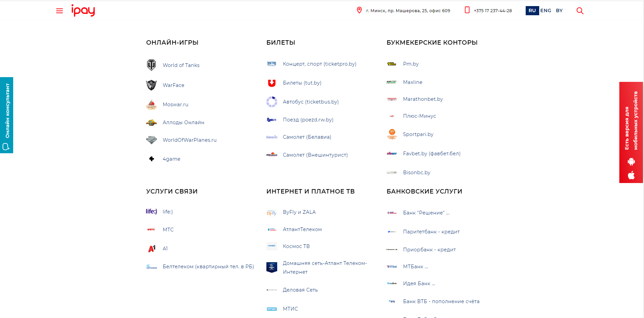Image resolution: width=644 pixels, height=318 pixels.
Task: Click the МТС red logo icon
Action: coord(151,230)
